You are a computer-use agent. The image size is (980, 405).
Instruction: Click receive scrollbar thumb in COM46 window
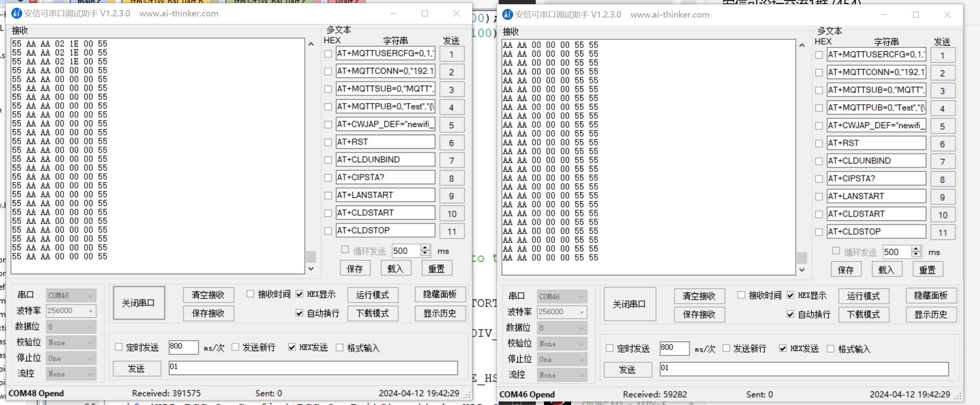pyautogui.click(x=802, y=258)
